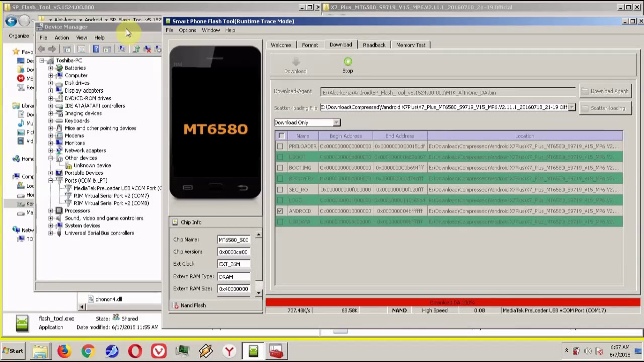
Task: Click the green Stop icon in Flash Tool
Action: click(348, 62)
